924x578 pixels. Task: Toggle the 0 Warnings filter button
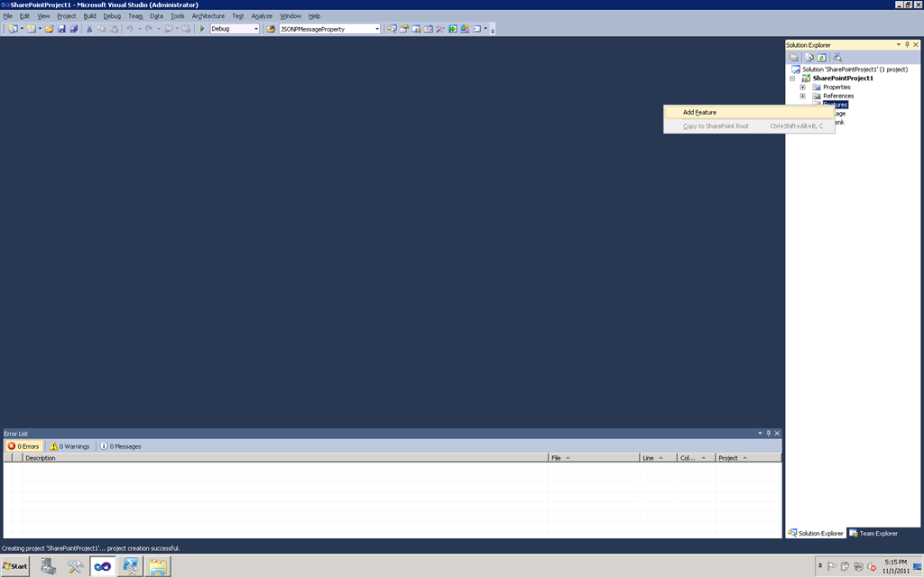click(69, 446)
